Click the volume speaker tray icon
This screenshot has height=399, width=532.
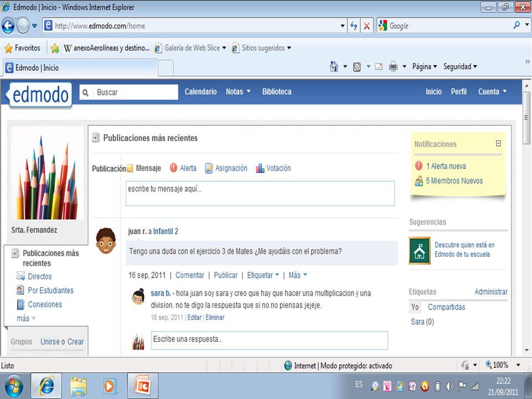coord(449,386)
